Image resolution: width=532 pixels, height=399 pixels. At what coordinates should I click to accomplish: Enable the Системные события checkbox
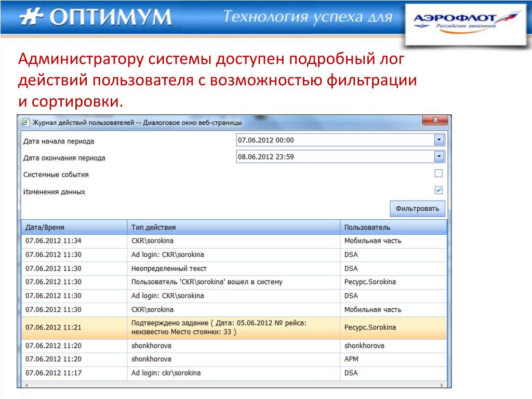[x=438, y=174]
